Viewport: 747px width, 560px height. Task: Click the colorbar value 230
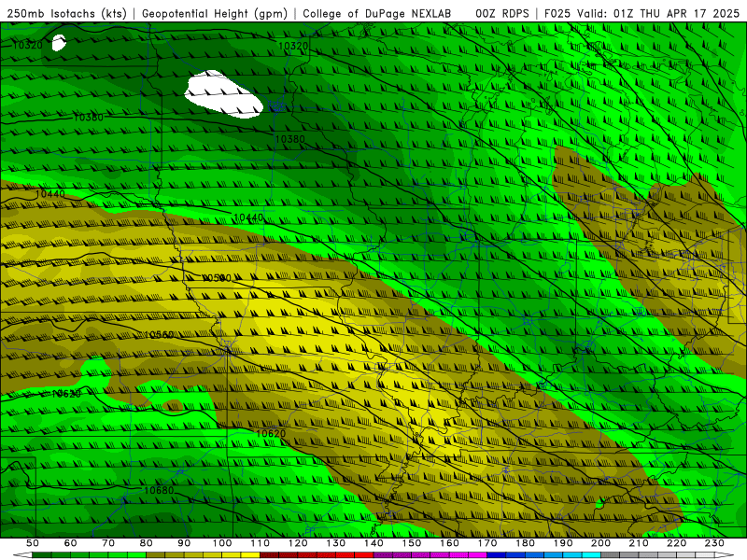[714, 543]
